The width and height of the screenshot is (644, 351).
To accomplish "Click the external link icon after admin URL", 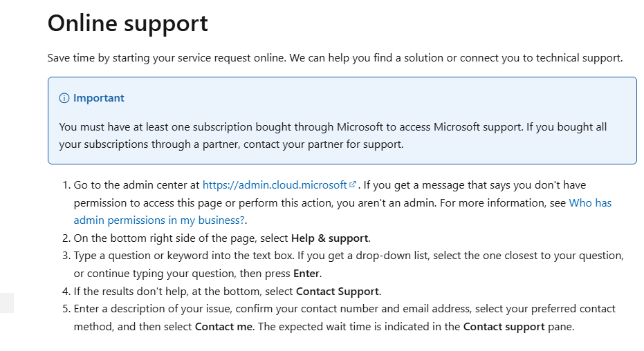I will click(353, 184).
